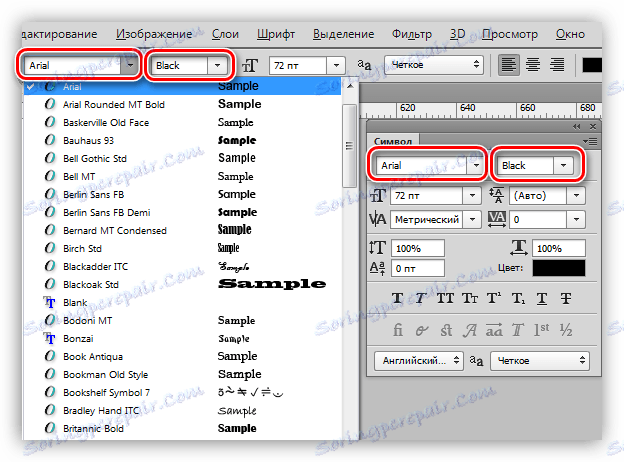Open the Фильтр menu
Viewport: 624px width, 462px height.
point(411,34)
